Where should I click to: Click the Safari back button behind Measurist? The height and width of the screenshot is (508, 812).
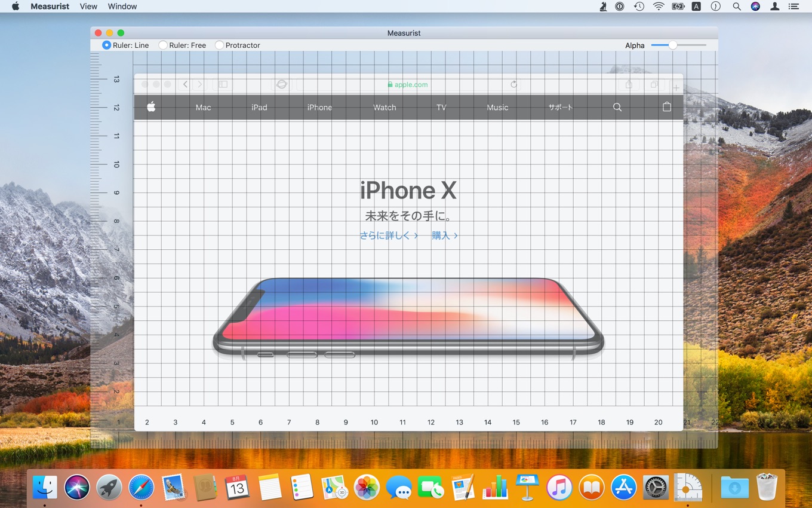pyautogui.click(x=186, y=84)
